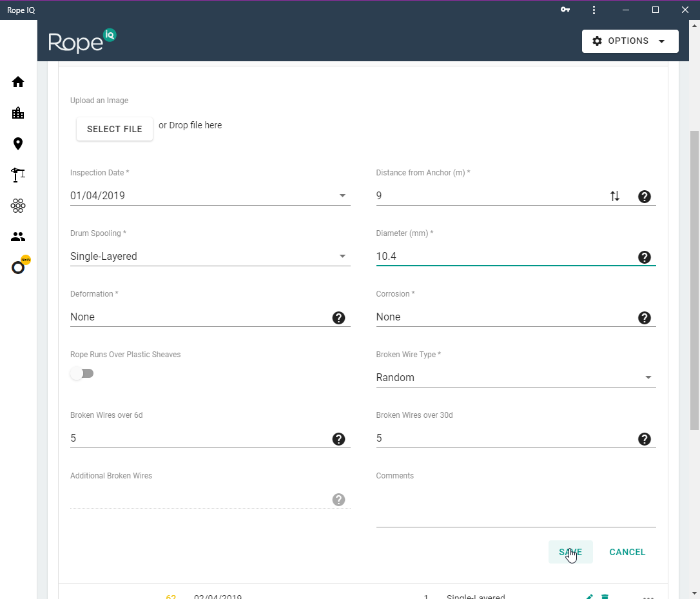Open the Broken Wire Type dropdown
This screenshot has height=599, width=700.
click(516, 377)
